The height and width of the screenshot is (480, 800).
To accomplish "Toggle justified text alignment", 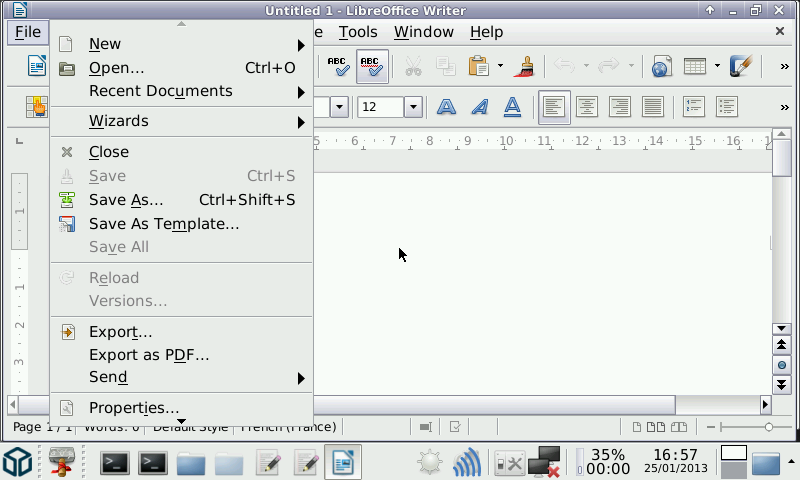I will [x=653, y=107].
